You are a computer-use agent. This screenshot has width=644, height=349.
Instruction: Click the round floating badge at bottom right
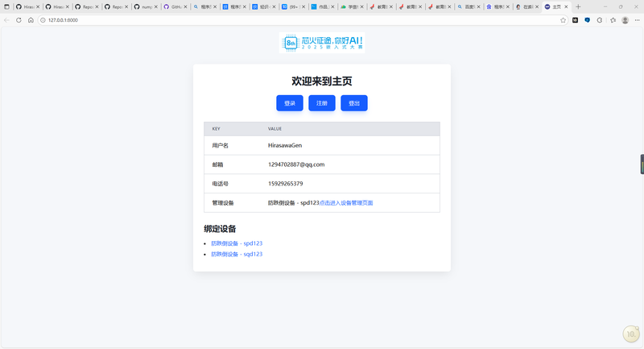(631, 334)
